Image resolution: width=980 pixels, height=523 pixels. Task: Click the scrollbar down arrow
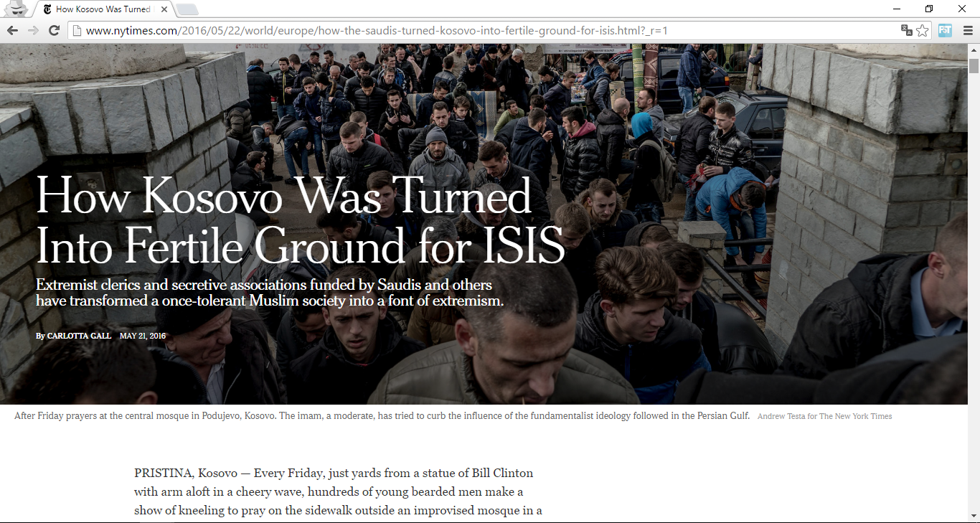[x=974, y=517]
